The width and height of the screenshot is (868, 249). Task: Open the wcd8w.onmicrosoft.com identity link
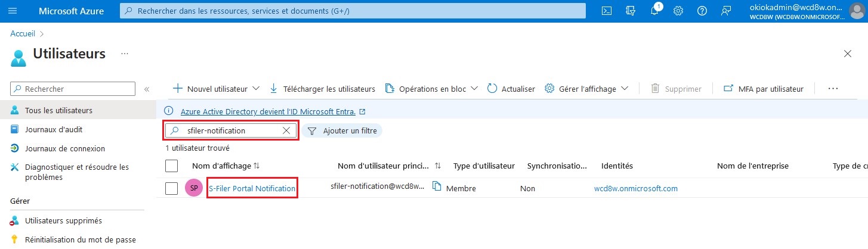tap(636, 188)
